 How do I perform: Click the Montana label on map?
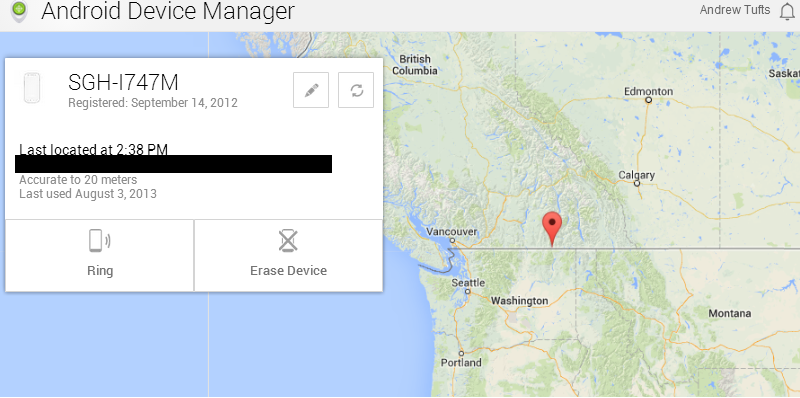[730, 313]
